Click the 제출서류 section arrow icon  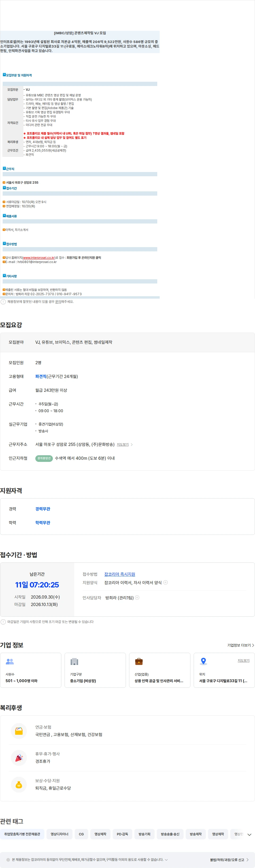[x=5, y=216]
